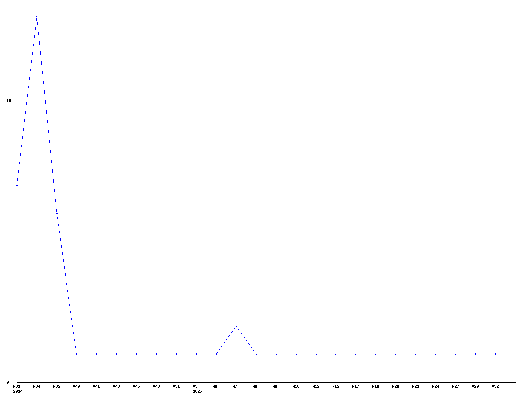Select the data point at W40
The height and width of the screenshot is (399, 532).
click(x=76, y=354)
